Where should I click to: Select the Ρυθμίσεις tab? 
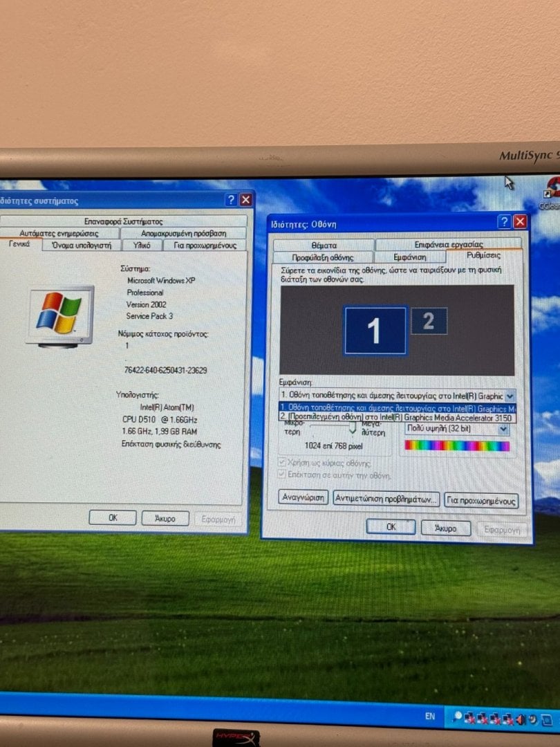pyautogui.click(x=483, y=255)
